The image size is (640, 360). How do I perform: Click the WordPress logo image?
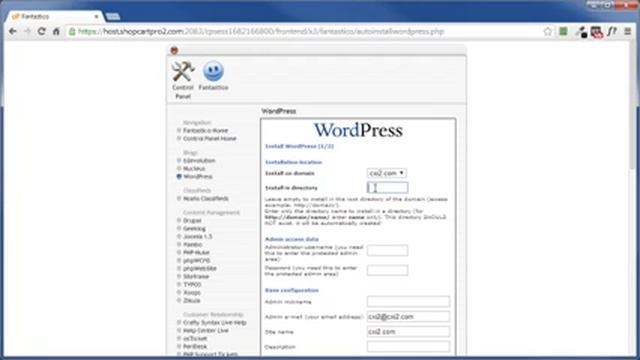click(x=358, y=130)
